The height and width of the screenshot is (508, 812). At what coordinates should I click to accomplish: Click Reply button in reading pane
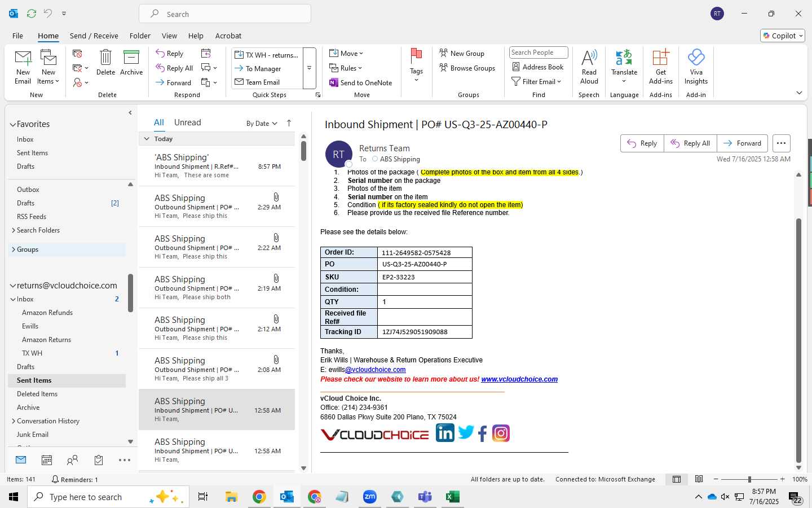click(x=642, y=143)
